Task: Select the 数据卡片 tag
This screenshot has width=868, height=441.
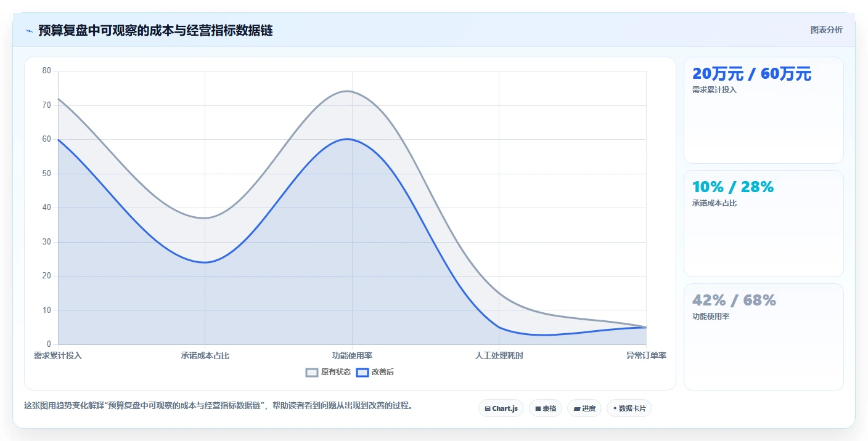Action: (629, 408)
